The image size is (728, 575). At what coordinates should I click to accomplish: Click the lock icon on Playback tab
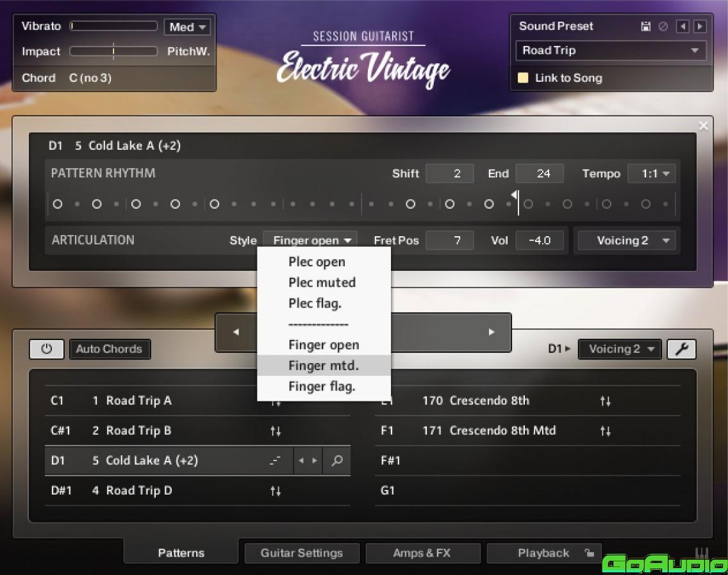[x=589, y=553]
